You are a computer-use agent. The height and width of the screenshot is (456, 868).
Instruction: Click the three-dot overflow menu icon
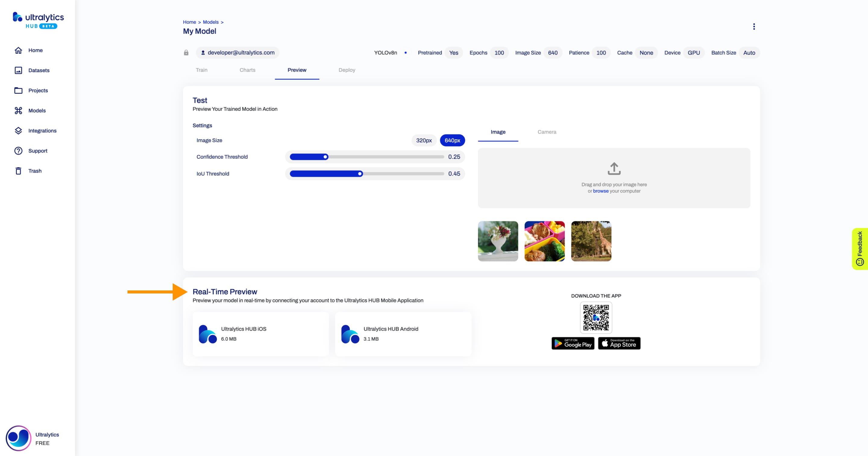(x=754, y=27)
